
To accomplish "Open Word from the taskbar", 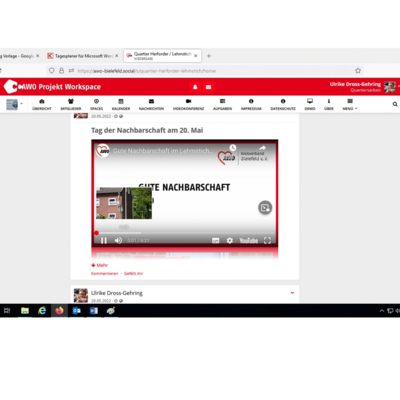I will coord(94,311).
